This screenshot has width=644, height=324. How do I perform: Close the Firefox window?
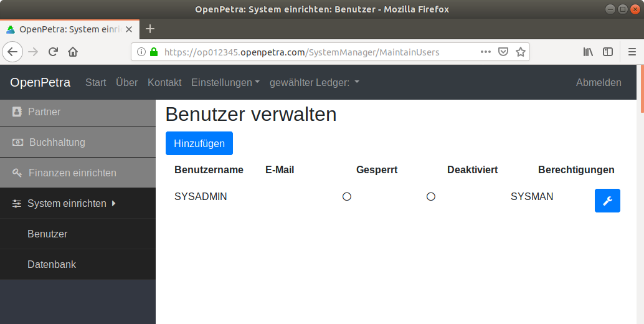635,9
